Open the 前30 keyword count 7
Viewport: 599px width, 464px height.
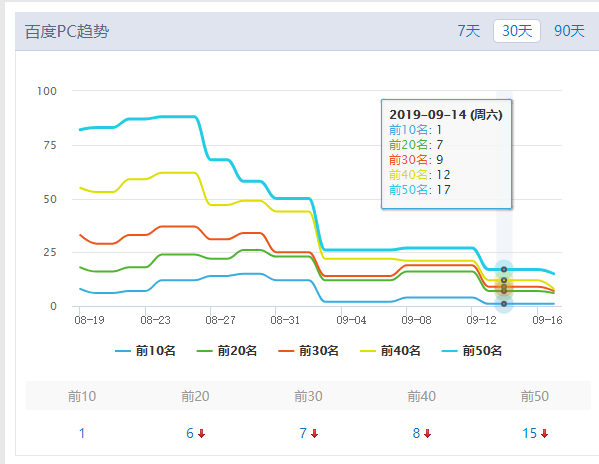pyautogui.click(x=303, y=433)
